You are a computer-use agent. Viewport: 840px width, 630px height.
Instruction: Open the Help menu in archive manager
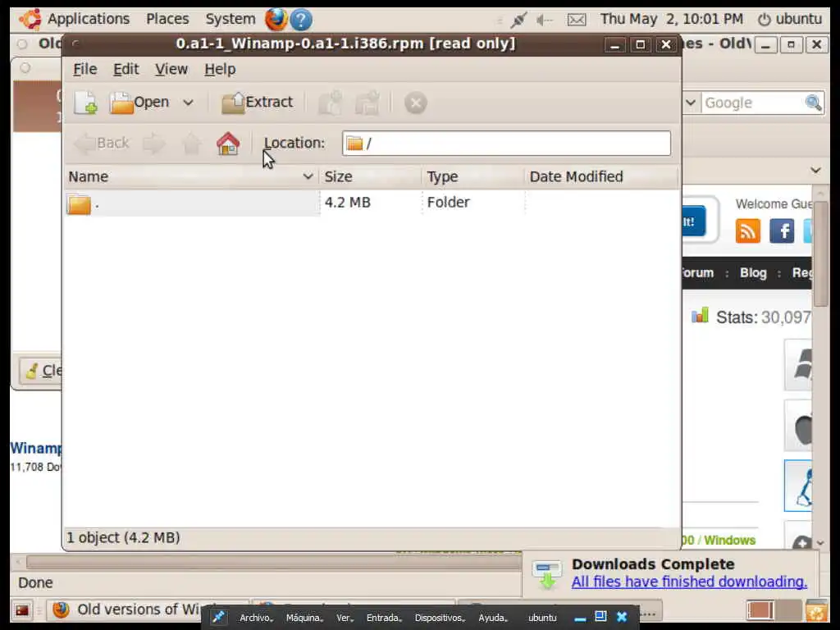220,69
